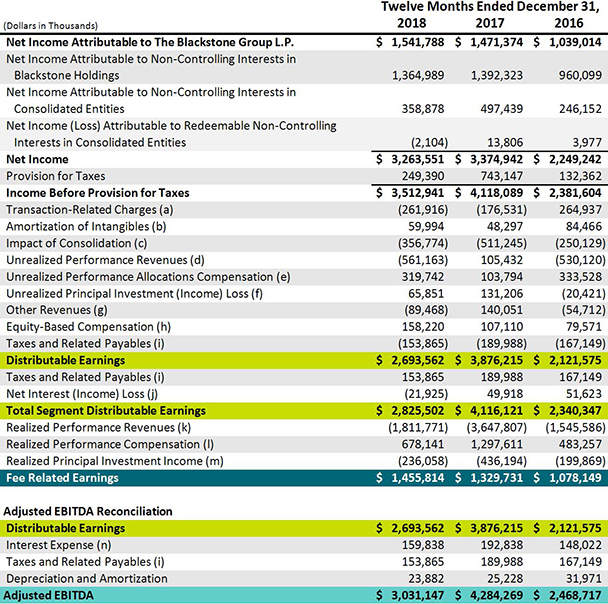Click the value 84,466

click(x=584, y=226)
